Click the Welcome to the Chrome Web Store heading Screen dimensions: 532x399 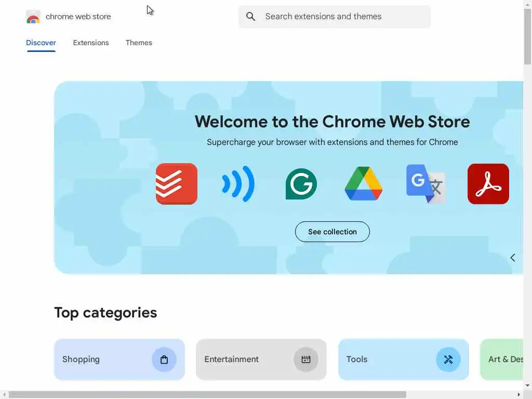tap(332, 122)
